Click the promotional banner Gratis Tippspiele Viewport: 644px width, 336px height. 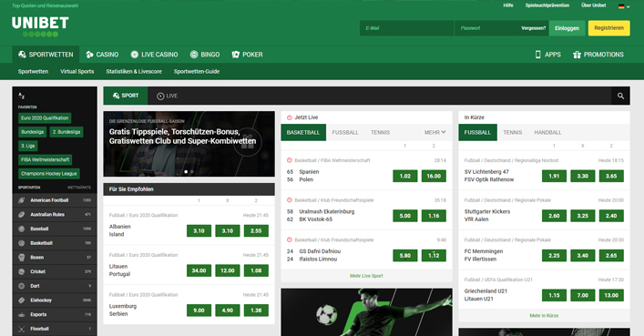[189, 144]
